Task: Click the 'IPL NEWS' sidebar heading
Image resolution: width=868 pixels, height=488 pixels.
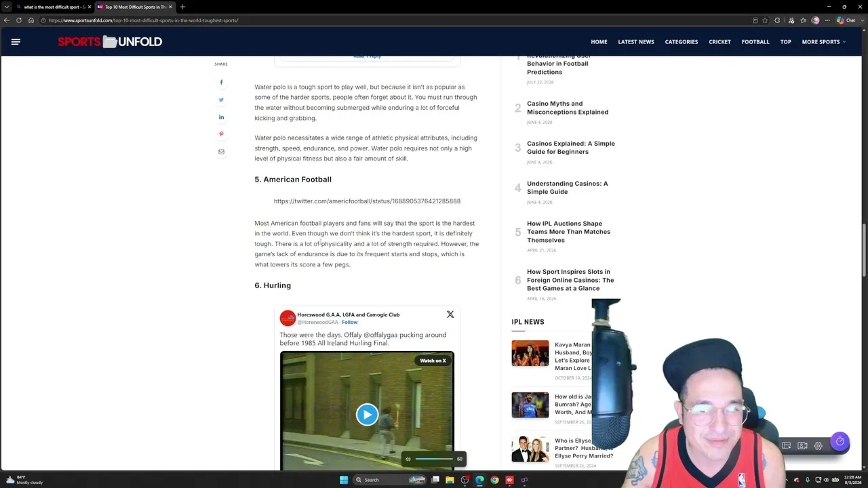Action: click(528, 322)
